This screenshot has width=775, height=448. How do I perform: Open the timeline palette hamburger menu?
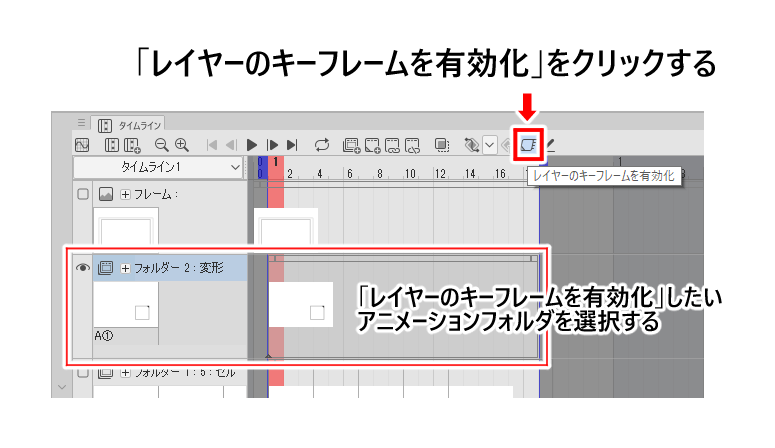(82, 122)
